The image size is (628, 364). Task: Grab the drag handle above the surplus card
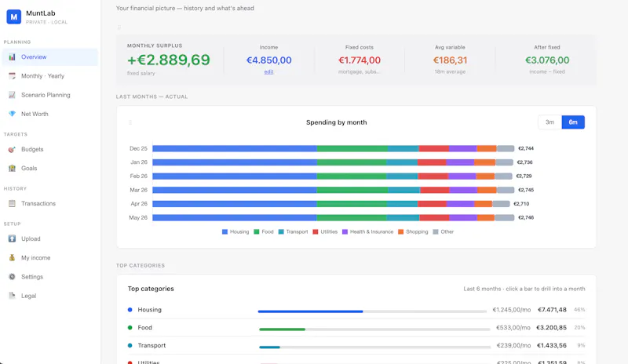coord(119,27)
